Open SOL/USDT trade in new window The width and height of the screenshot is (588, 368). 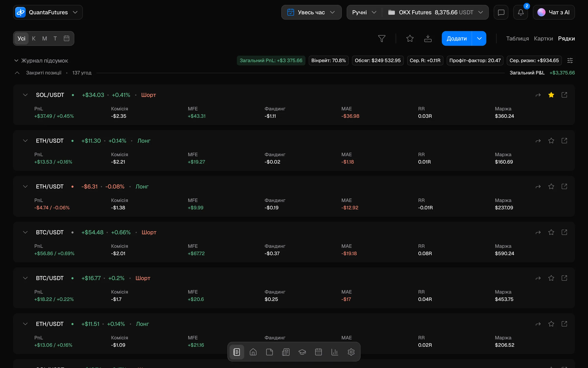564,95
